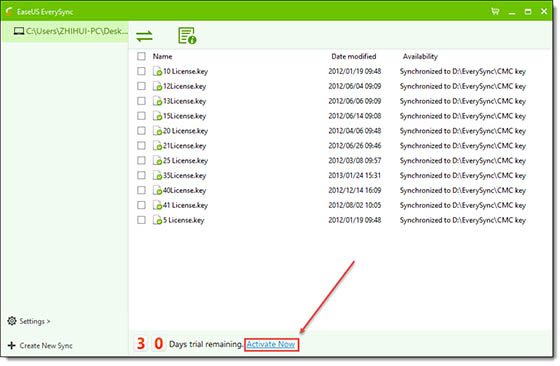560x366 pixels.
Task: Enable the 25 License.key checkbox
Action: pos(141,160)
